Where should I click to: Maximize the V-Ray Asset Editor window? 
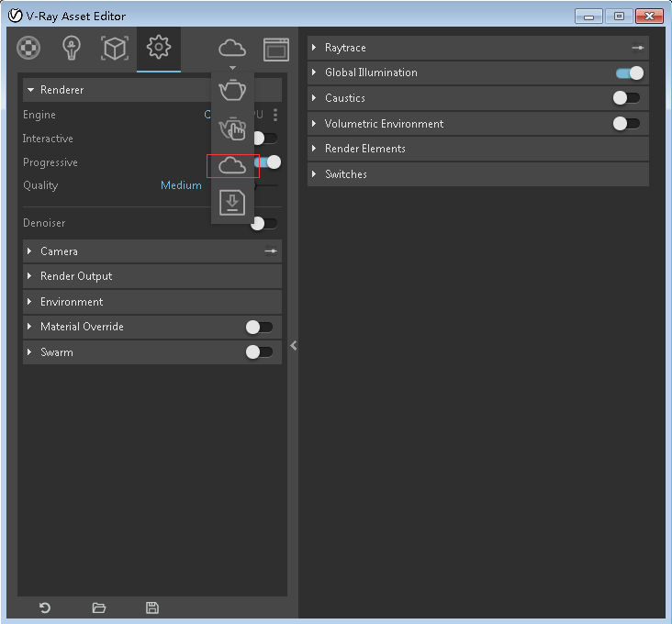[619, 17]
